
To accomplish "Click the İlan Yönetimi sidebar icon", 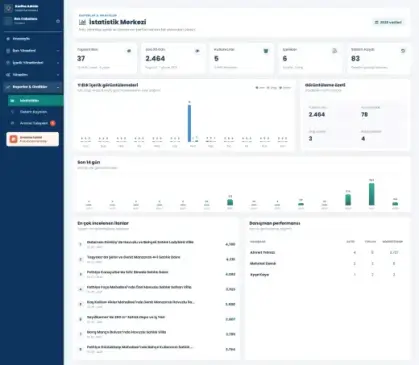I will click(8, 51).
